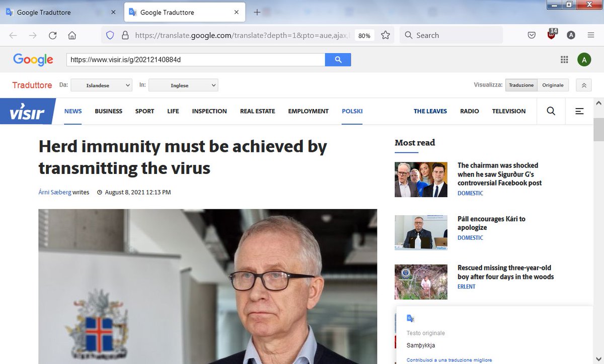
Task: Open the BUSINESS section
Action: [x=109, y=111]
